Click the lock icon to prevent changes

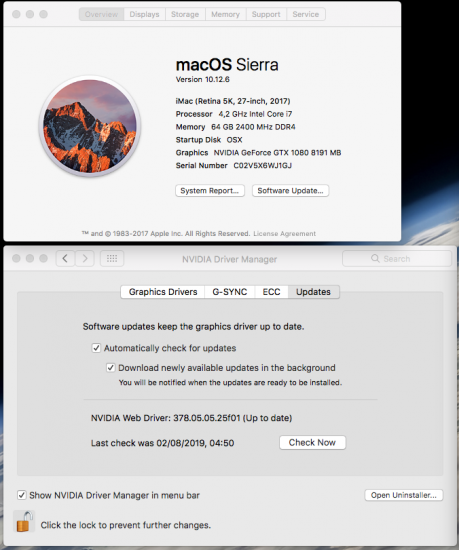[24, 522]
